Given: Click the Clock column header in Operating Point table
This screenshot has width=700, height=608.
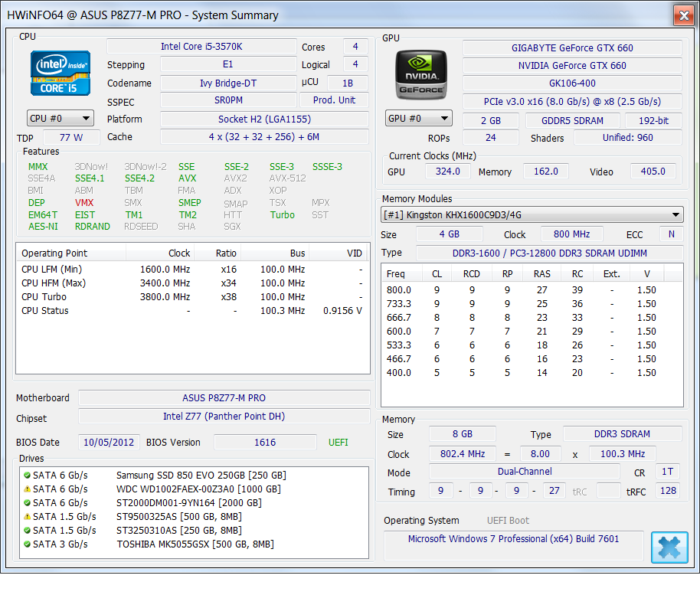Looking at the screenshot, I should 161,253.
